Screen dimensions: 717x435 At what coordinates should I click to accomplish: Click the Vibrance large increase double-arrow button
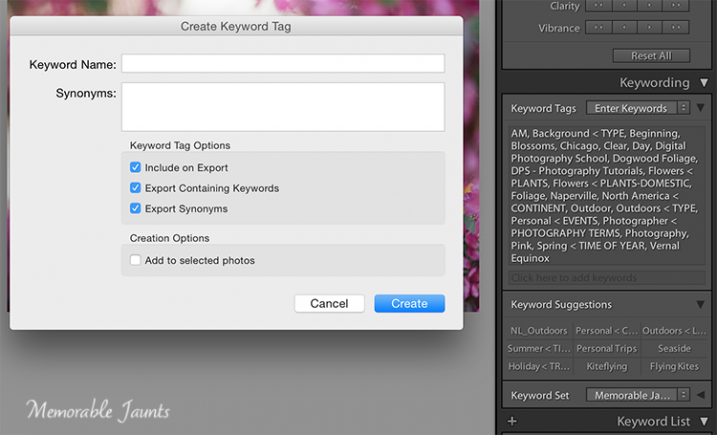click(676, 28)
